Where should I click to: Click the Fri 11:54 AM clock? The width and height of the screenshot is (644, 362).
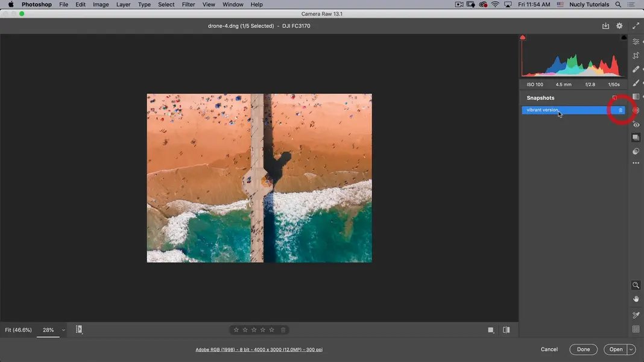(534, 4)
